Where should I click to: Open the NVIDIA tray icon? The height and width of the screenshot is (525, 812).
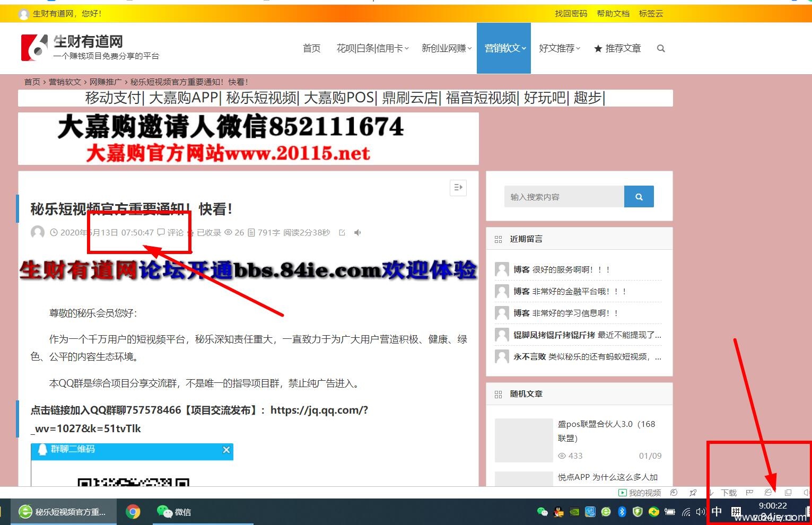point(574,512)
